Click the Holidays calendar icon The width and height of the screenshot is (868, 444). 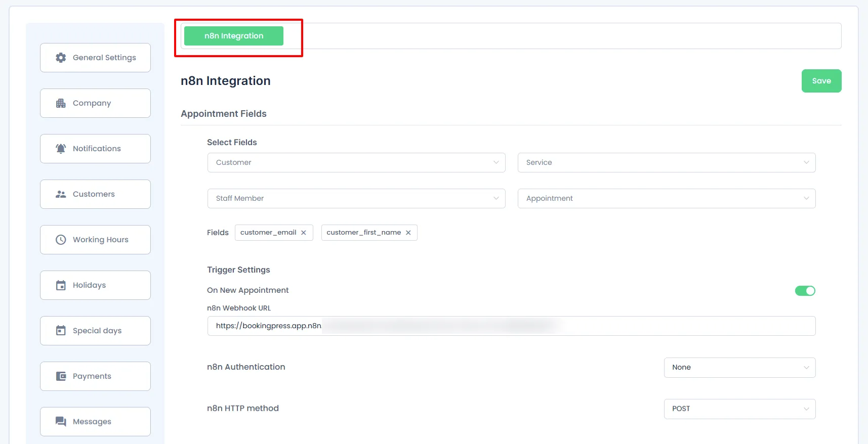(x=61, y=285)
